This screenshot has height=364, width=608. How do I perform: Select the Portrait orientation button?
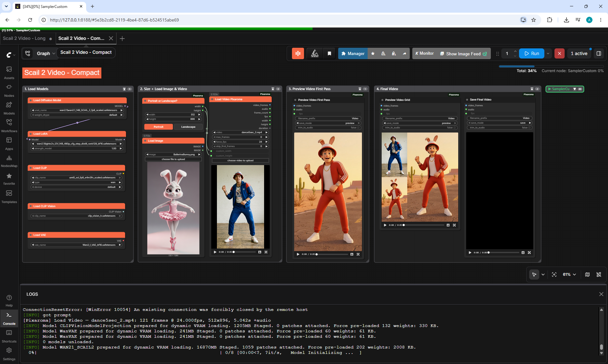159,127
